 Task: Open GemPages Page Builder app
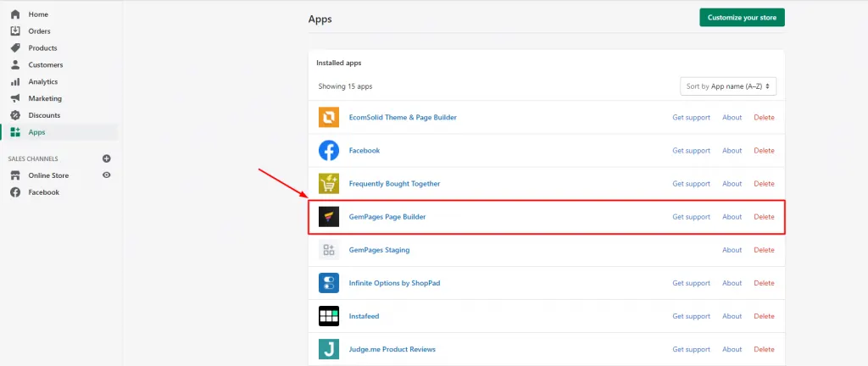[387, 217]
